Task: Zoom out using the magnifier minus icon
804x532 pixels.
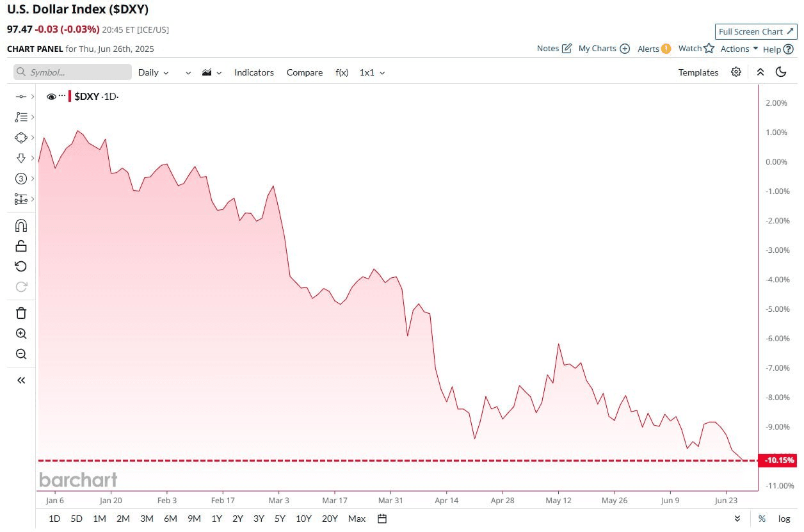Action: 21,354
